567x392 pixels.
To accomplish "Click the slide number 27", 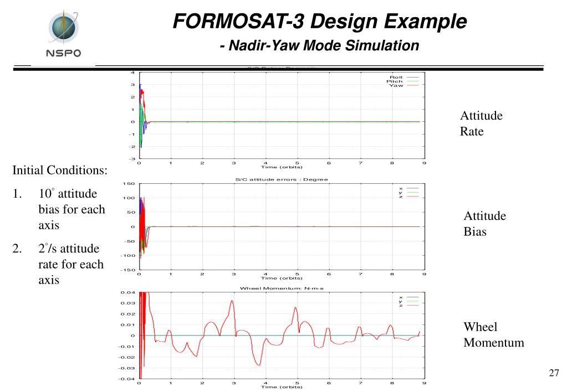I will [554, 373].
